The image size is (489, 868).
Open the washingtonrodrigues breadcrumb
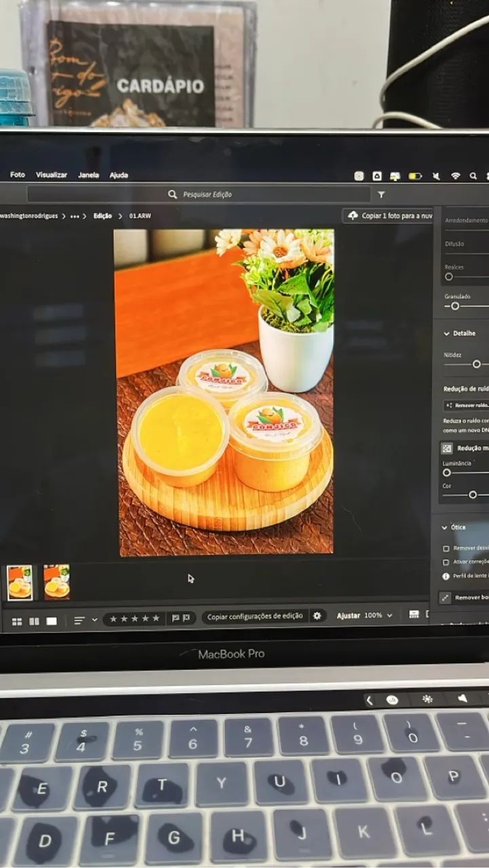29,216
